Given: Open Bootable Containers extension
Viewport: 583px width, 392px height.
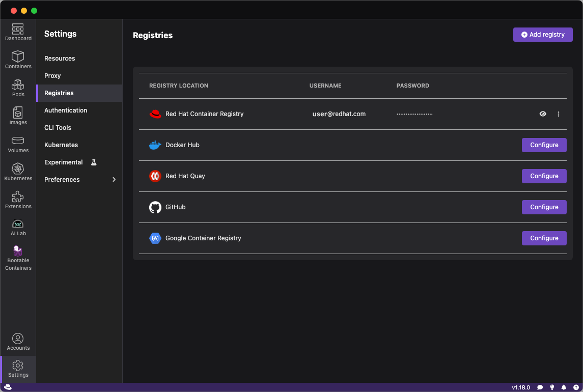Looking at the screenshot, I should [18, 258].
